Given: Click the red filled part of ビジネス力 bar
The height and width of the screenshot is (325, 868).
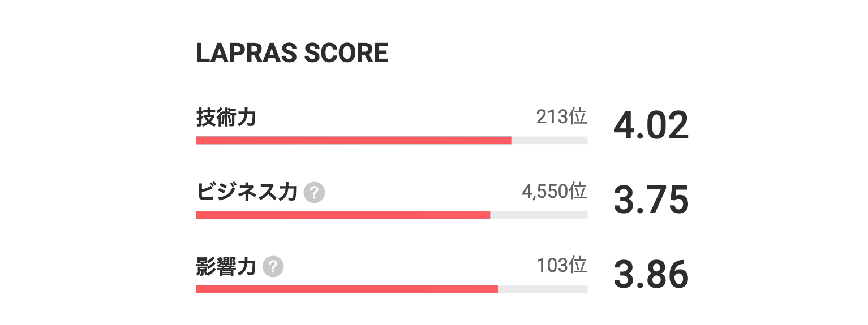Looking at the screenshot, I should (343, 215).
